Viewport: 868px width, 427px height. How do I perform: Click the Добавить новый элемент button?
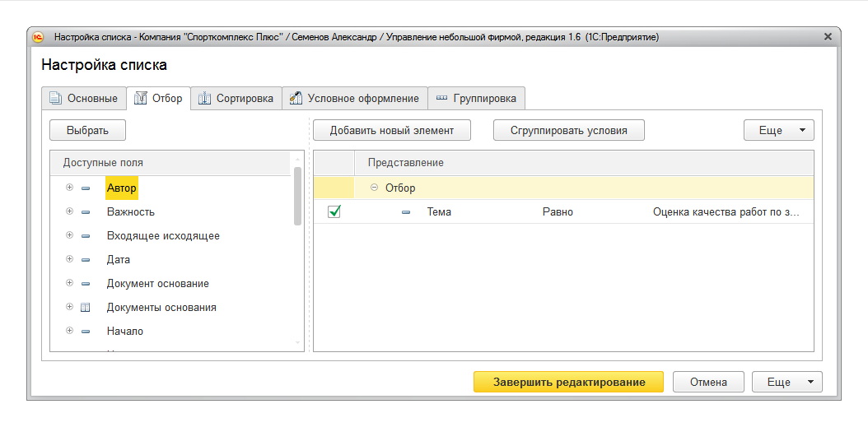click(390, 130)
